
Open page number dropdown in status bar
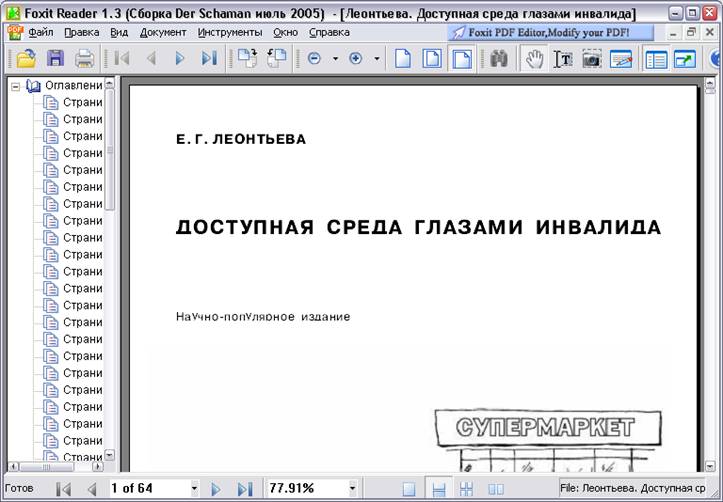click(195, 488)
